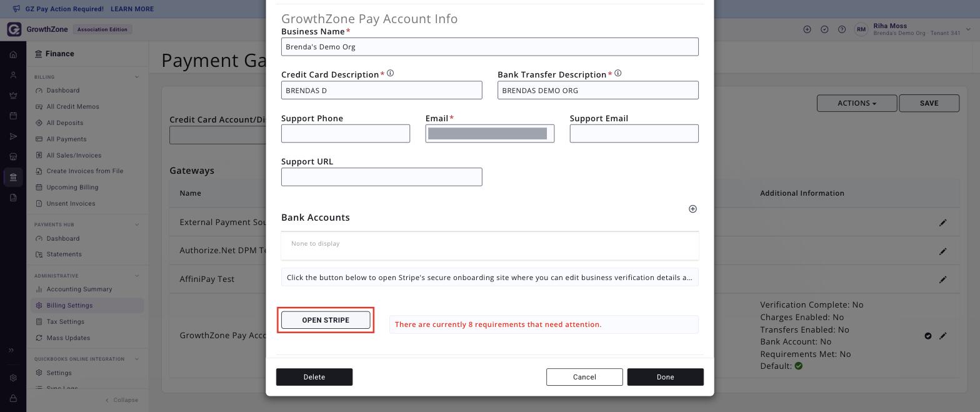Edit GrowthZone Pay Account gateway pencil
980x412 pixels.
(x=943, y=336)
